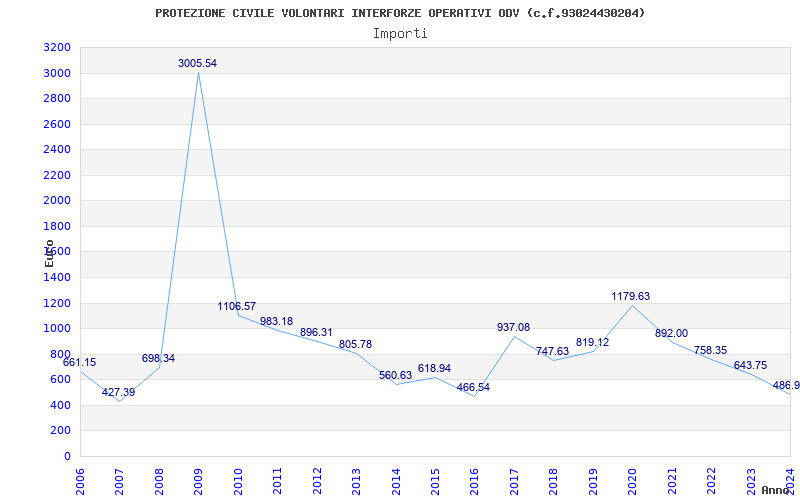Click the 661.15 data label
Screen dimensions: 800x500
(x=79, y=362)
